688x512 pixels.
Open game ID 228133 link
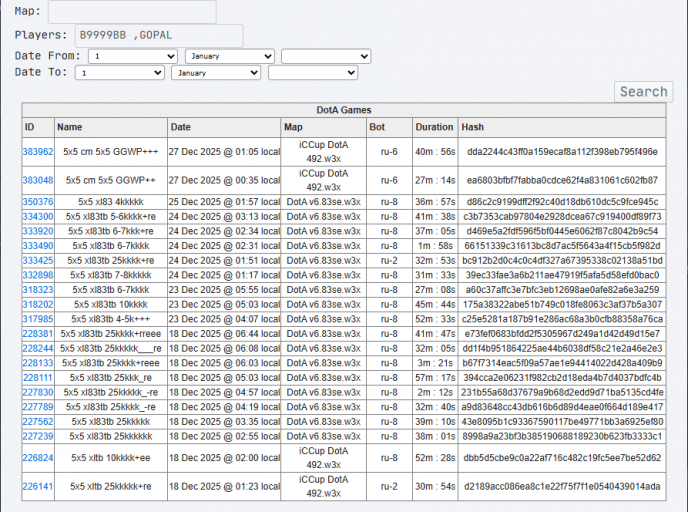coord(38,363)
